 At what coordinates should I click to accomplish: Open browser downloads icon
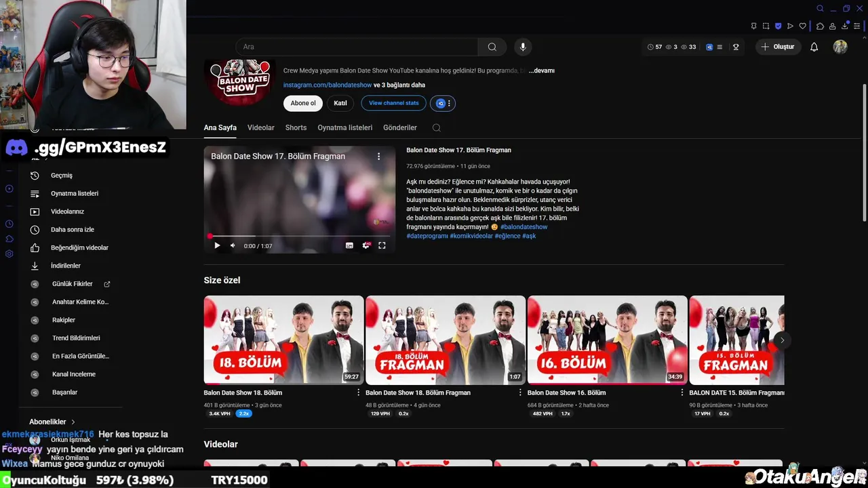(x=845, y=26)
